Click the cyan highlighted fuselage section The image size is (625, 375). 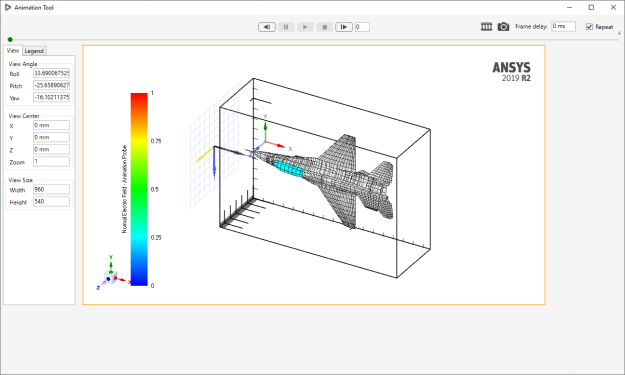coord(288,169)
